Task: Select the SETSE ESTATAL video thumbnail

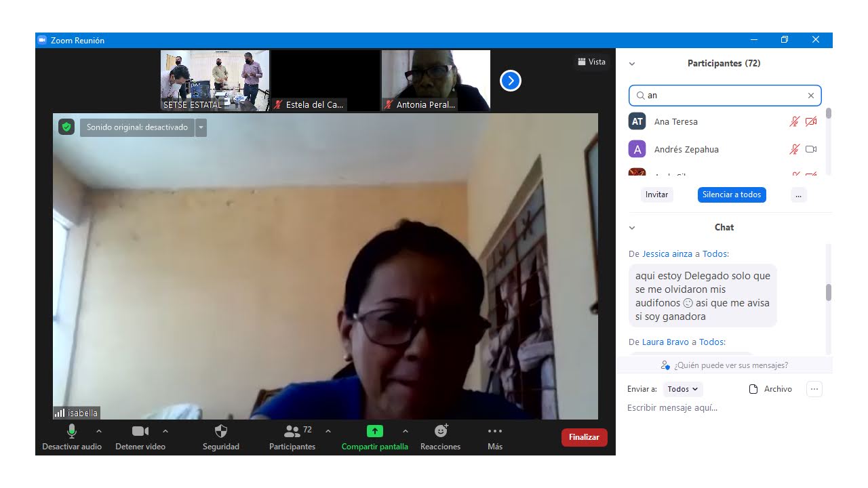Action: [215, 81]
